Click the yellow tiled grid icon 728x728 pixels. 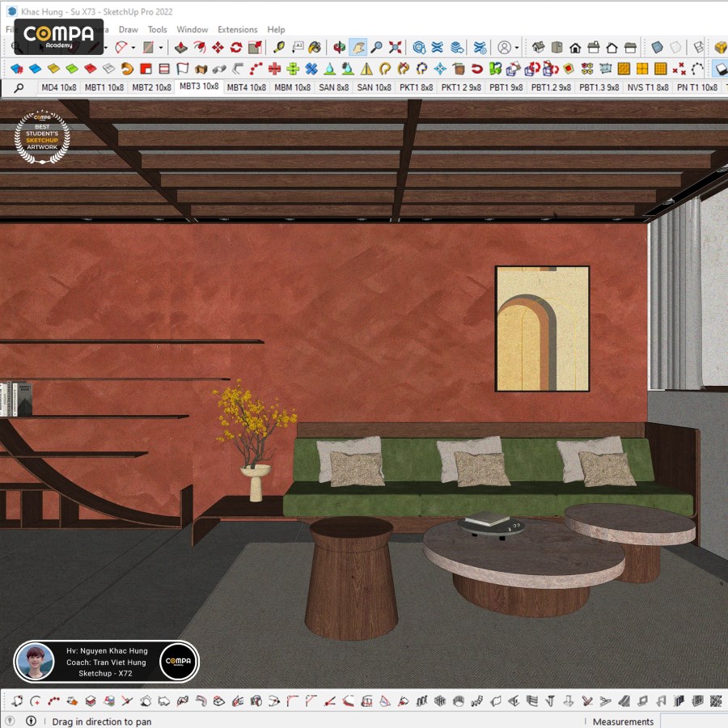(661, 70)
